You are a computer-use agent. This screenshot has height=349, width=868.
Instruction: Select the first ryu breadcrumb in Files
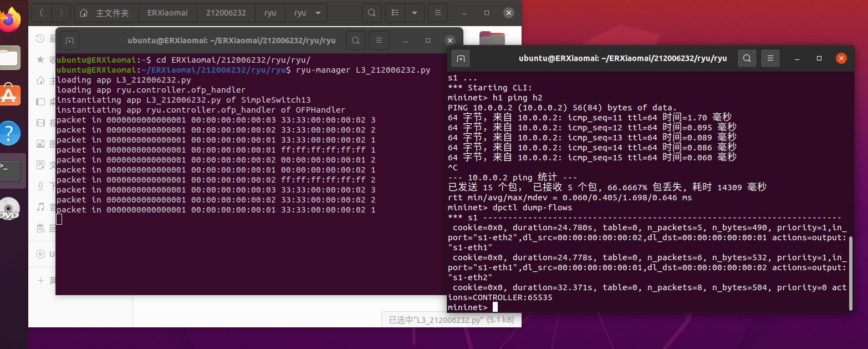(x=270, y=12)
